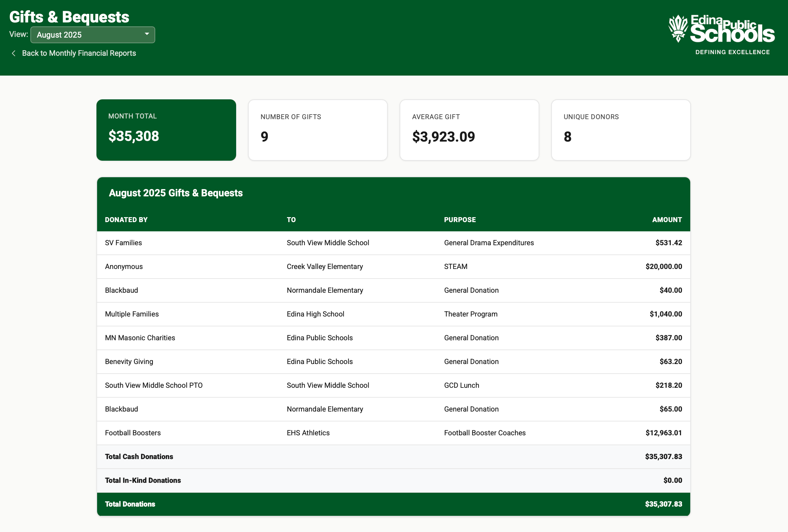Select the Anonymous donor $20,000 row

(x=393, y=267)
